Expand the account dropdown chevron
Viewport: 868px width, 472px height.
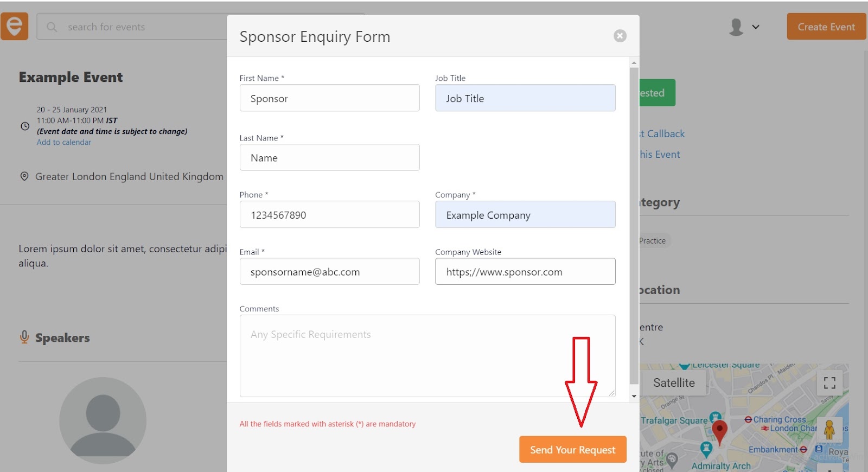coord(756,27)
